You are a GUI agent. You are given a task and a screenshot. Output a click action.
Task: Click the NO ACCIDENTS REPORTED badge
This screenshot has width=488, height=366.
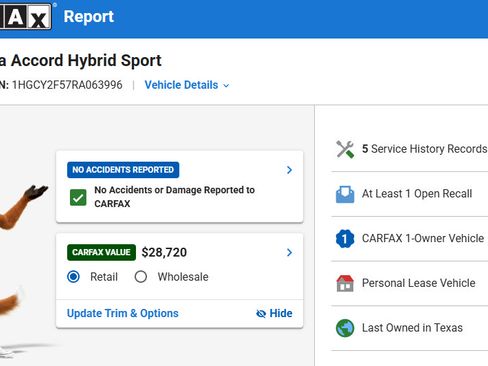click(123, 170)
